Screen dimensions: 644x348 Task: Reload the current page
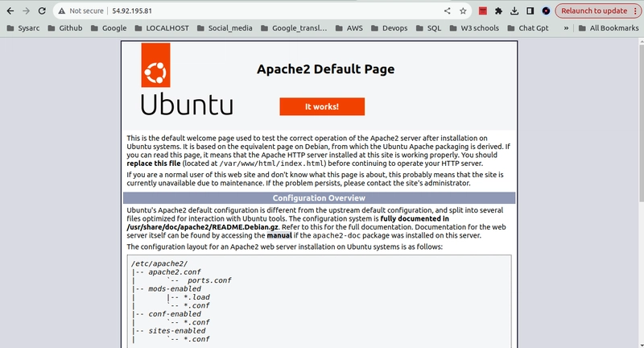[x=42, y=11]
